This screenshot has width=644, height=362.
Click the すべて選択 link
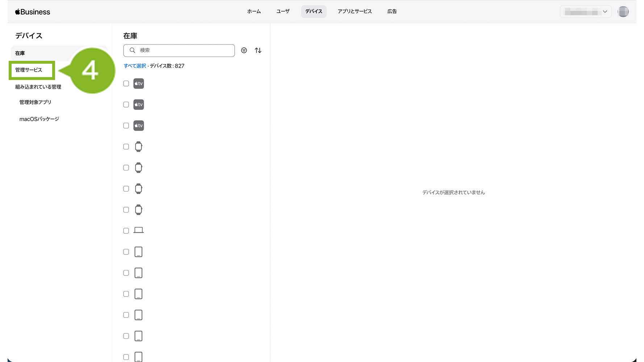click(x=135, y=66)
